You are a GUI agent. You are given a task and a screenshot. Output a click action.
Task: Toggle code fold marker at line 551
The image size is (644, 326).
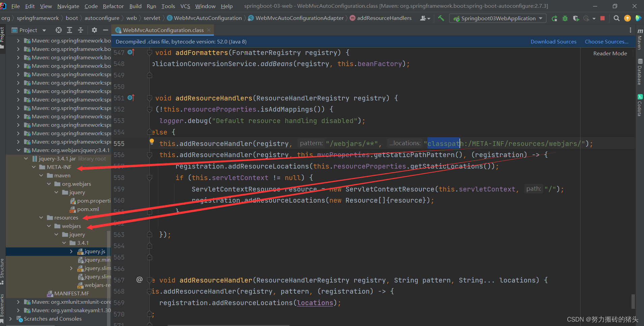coord(149,98)
